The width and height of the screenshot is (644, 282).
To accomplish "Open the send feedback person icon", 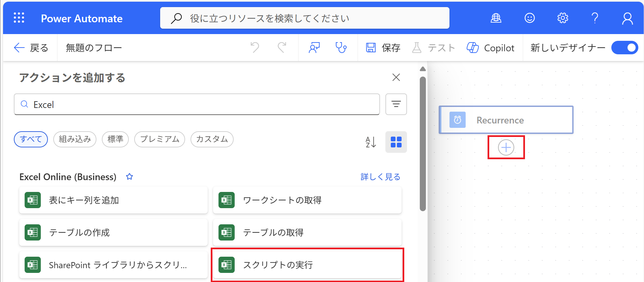I will (x=314, y=48).
